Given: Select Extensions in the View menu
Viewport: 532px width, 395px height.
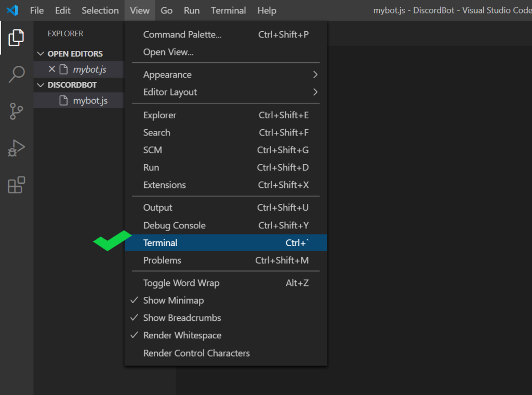Looking at the screenshot, I should pos(226,185).
